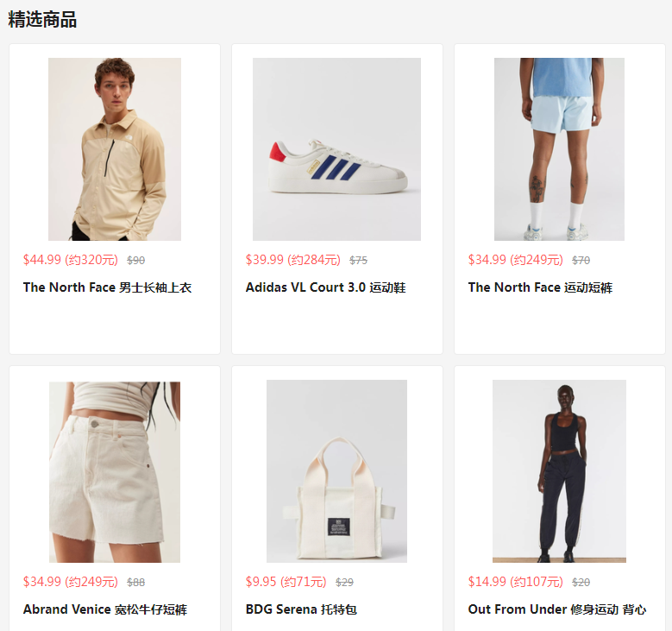Click the $9.95 (约71元) tote price
This screenshot has width=672, height=631.
pyautogui.click(x=286, y=582)
